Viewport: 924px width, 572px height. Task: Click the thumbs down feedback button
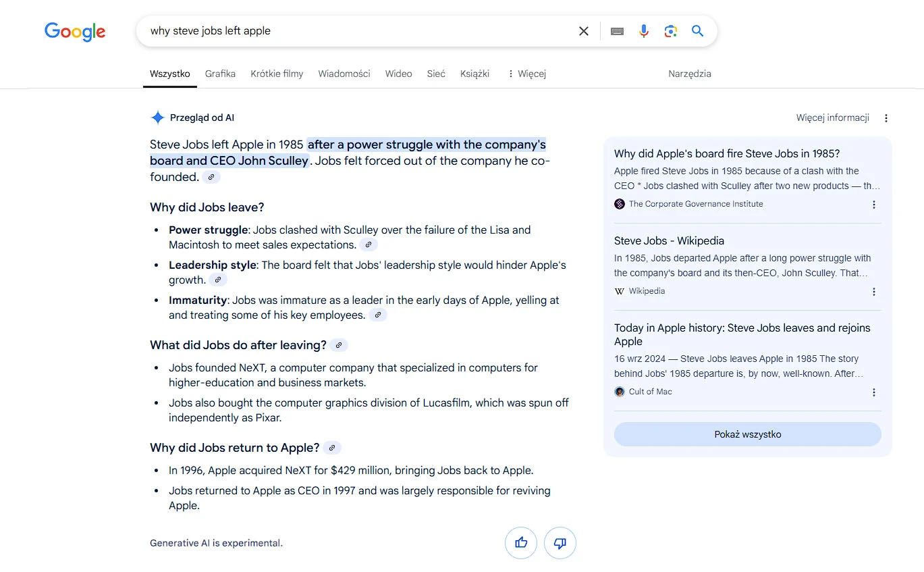click(560, 543)
